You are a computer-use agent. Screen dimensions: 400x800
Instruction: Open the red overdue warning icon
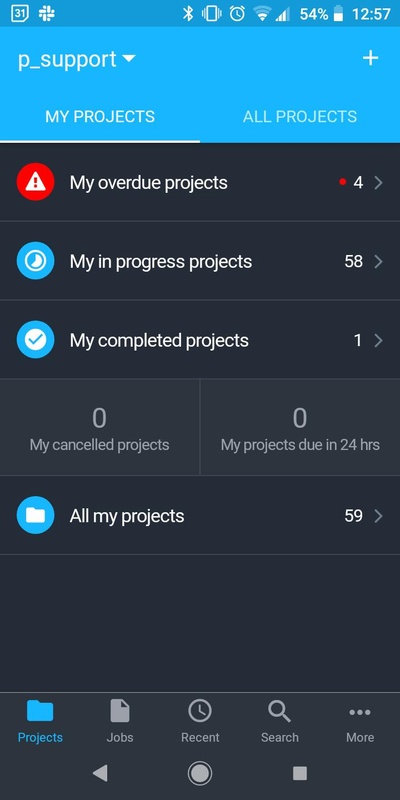click(35, 182)
